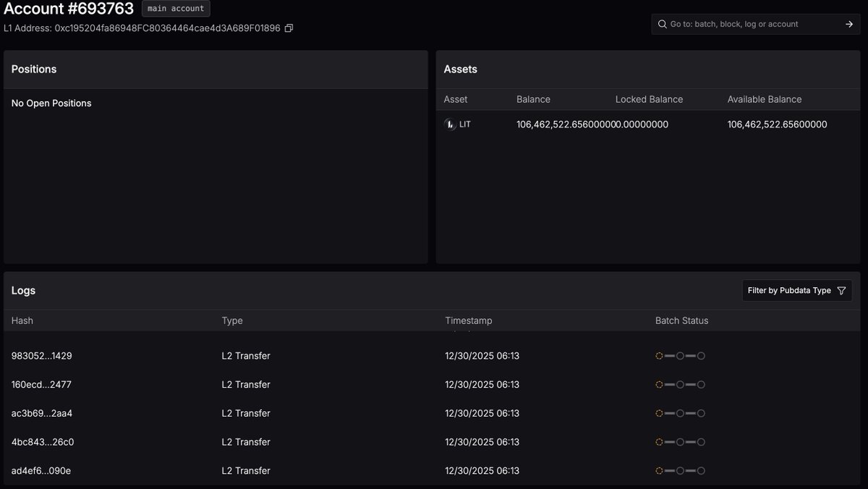This screenshot has width=868, height=489.
Task: Switch to the Positions panel
Action: [x=33, y=69]
